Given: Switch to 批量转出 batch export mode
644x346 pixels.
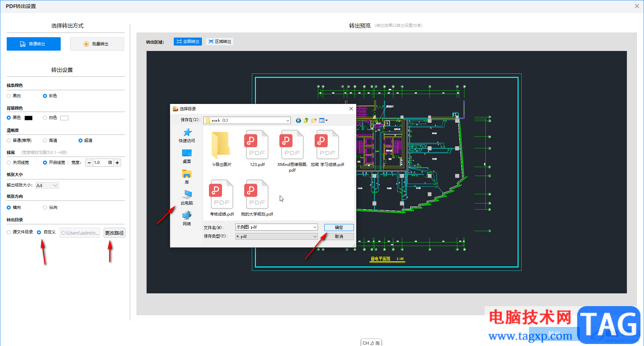Looking at the screenshot, I should point(97,44).
